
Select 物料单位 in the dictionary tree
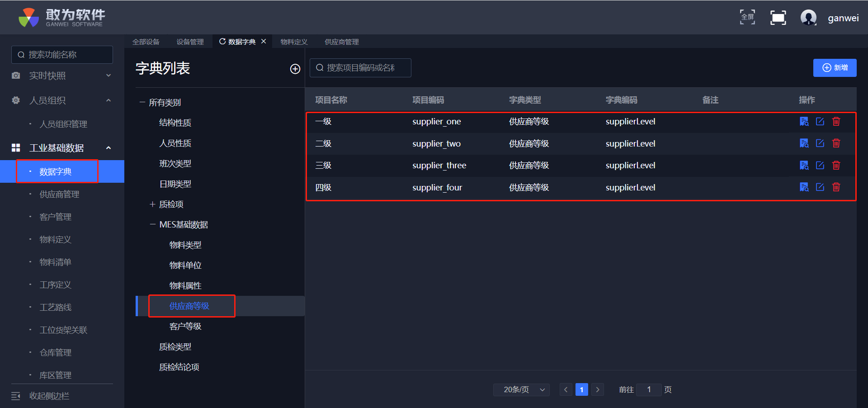click(185, 266)
